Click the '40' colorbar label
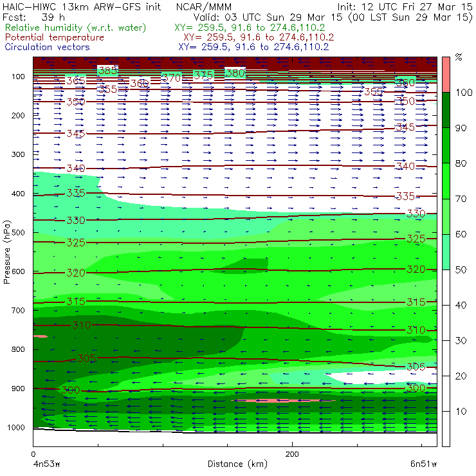 (x=461, y=305)
